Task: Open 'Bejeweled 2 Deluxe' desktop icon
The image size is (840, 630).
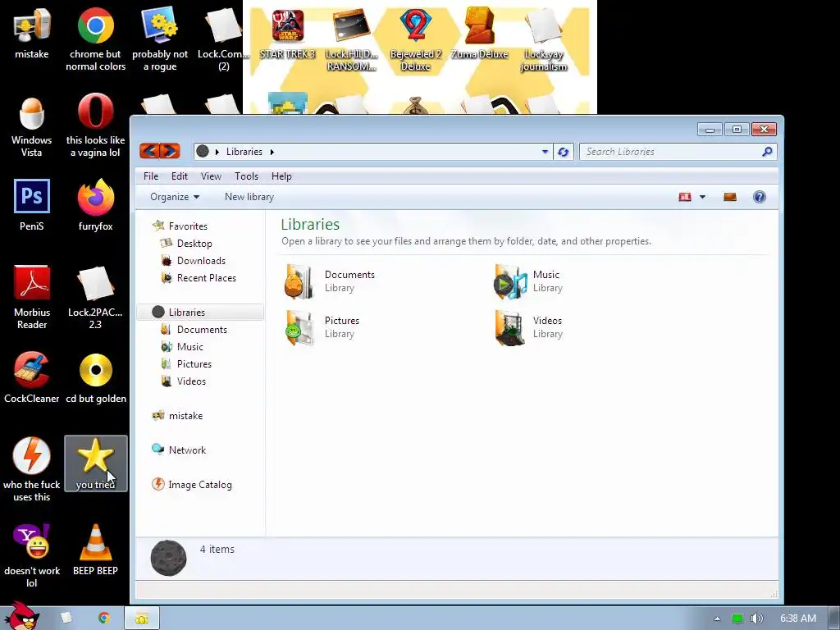Action: (415, 39)
